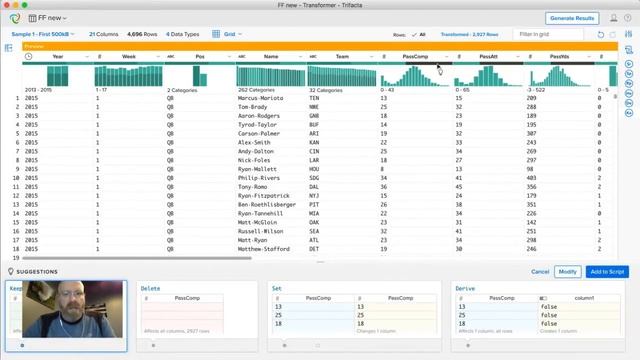
Task: Select the Set suggestion card
Action: click(354, 316)
